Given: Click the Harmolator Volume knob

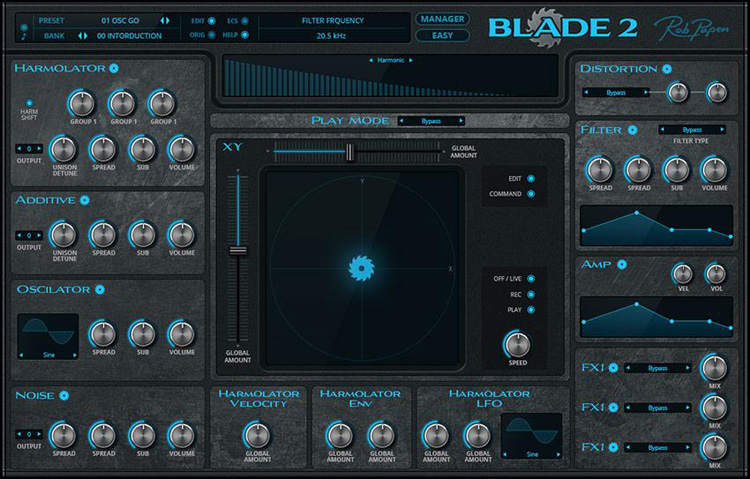Looking at the screenshot, I should (182, 149).
